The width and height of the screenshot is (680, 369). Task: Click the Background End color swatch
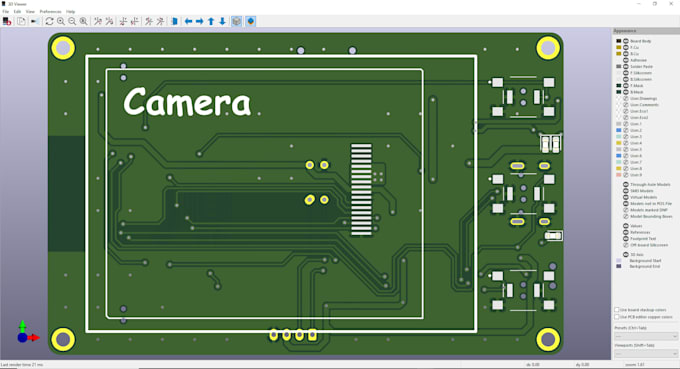coord(619,266)
